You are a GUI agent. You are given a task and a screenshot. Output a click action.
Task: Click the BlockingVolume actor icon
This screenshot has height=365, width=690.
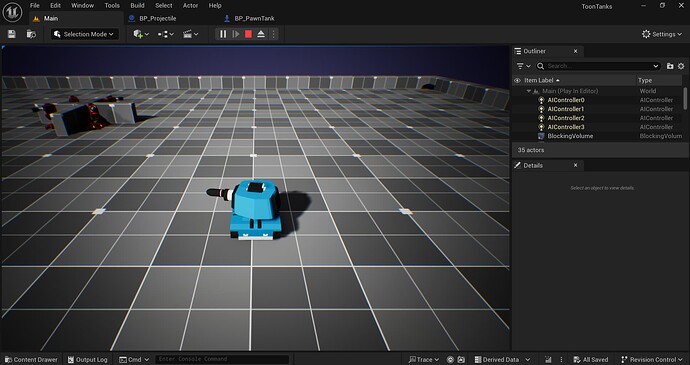pos(541,136)
